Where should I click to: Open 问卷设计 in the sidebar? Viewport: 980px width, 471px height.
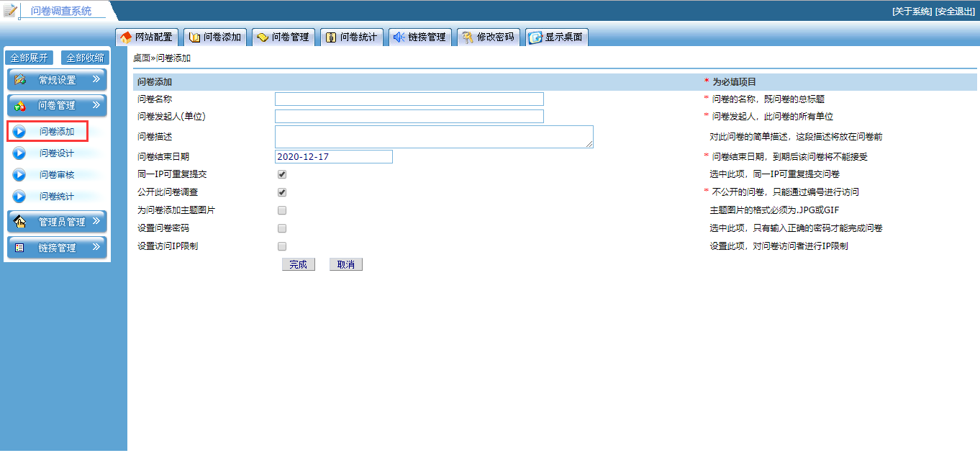coord(57,153)
